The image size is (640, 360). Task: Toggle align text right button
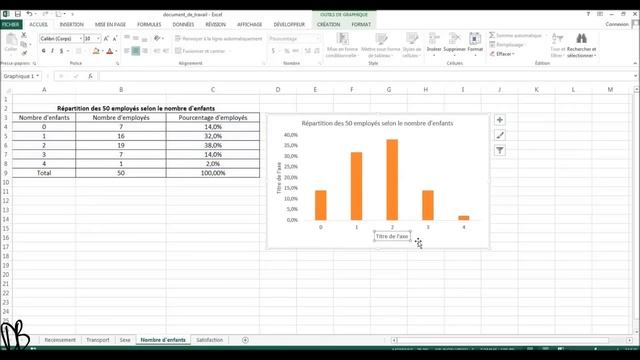[144, 51]
